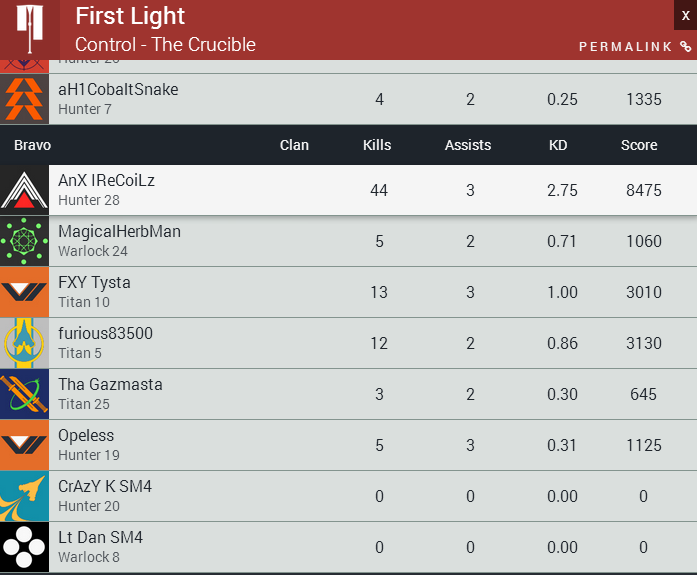This screenshot has height=575, width=697.
Task: Click CrAzY K SM4's rocket emblem
Action: pos(24,496)
